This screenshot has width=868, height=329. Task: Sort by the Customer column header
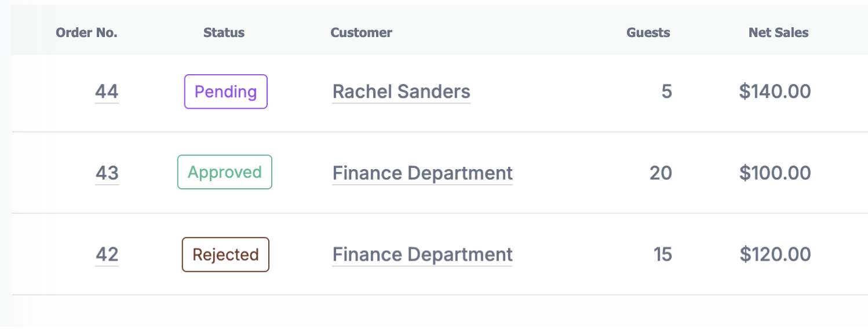[361, 32]
